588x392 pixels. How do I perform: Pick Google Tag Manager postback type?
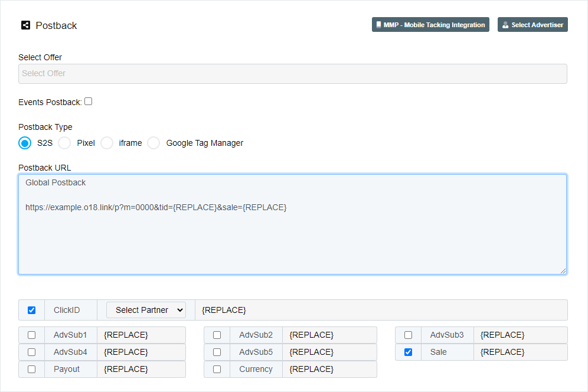[153, 143]
